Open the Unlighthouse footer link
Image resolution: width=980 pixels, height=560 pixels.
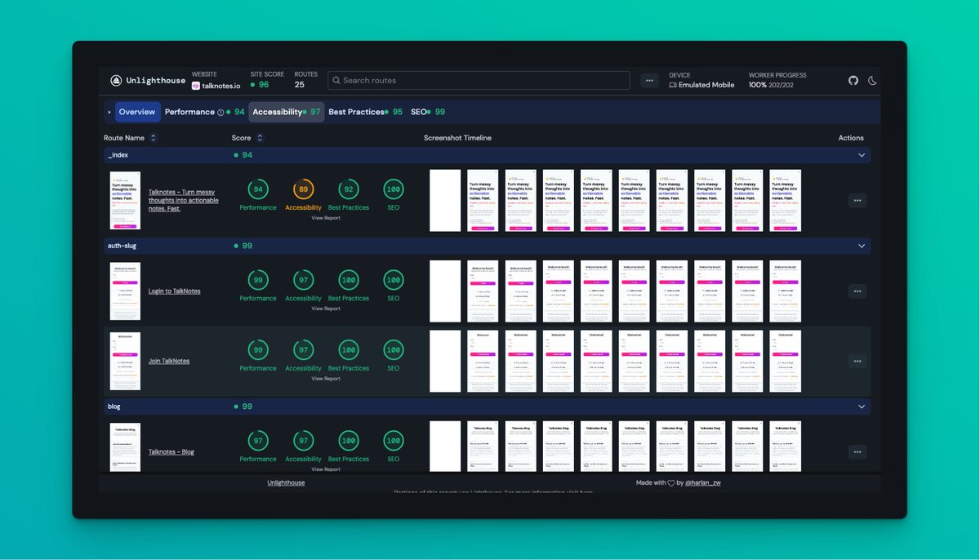tap(286, 483)
